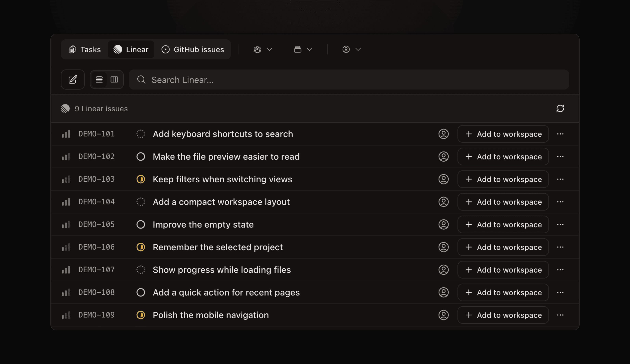Click backlog status icon of DEMO-107

pos(141,270)
